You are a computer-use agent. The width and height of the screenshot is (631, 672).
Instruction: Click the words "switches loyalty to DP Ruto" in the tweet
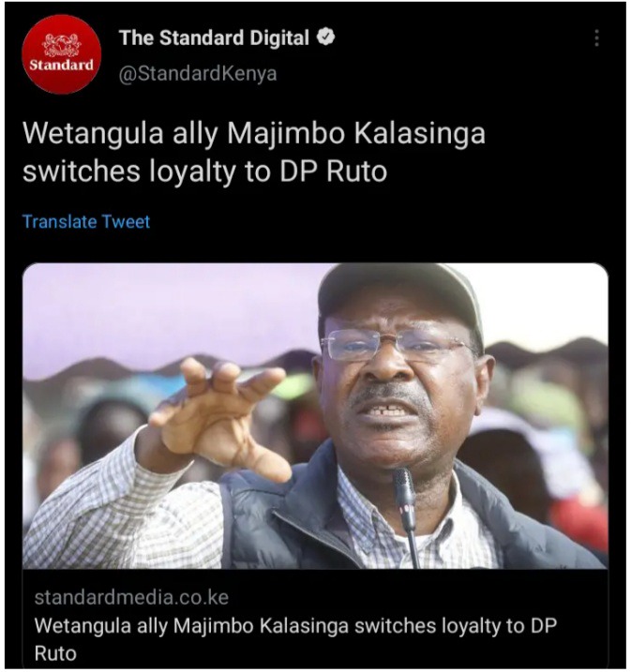coord(205,172)
